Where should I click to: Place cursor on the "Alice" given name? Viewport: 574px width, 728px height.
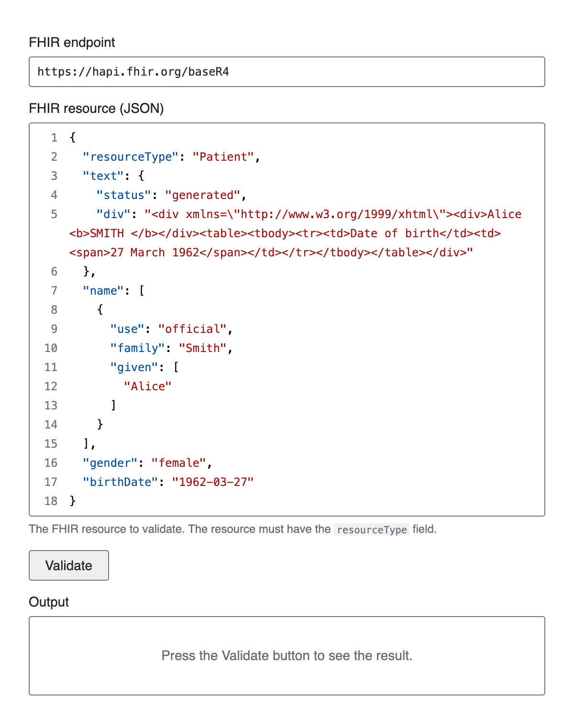pyautogui.click(x=148, y=386)
